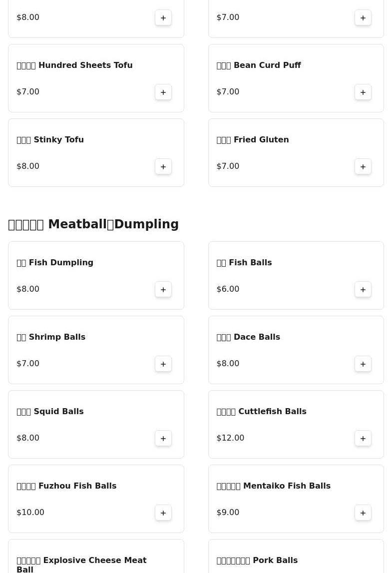Screen dimensions: 392x573
Task: Click plus icon for Bean Curd Puff
Action: click(363, 92)
